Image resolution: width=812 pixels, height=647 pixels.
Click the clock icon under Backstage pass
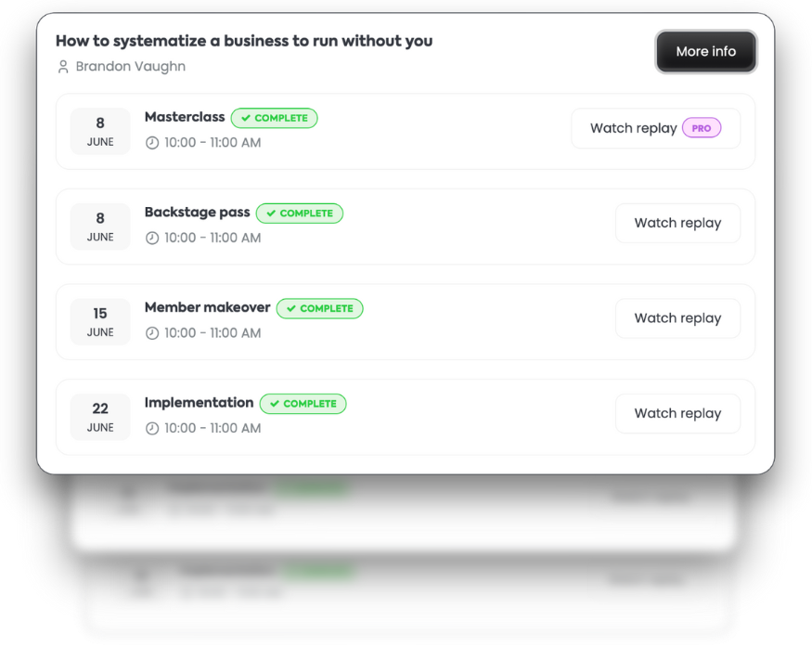[x=152, y=239]
